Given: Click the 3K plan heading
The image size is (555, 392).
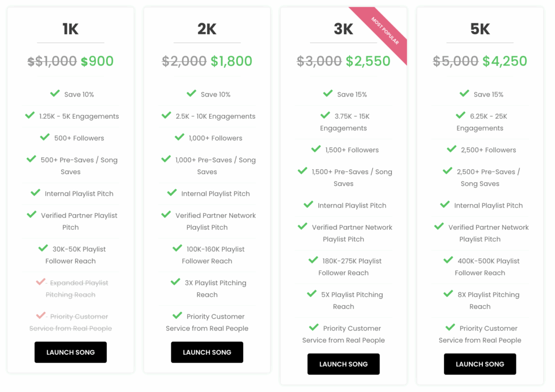Looking at the screenshot, I should click(344, 29).
